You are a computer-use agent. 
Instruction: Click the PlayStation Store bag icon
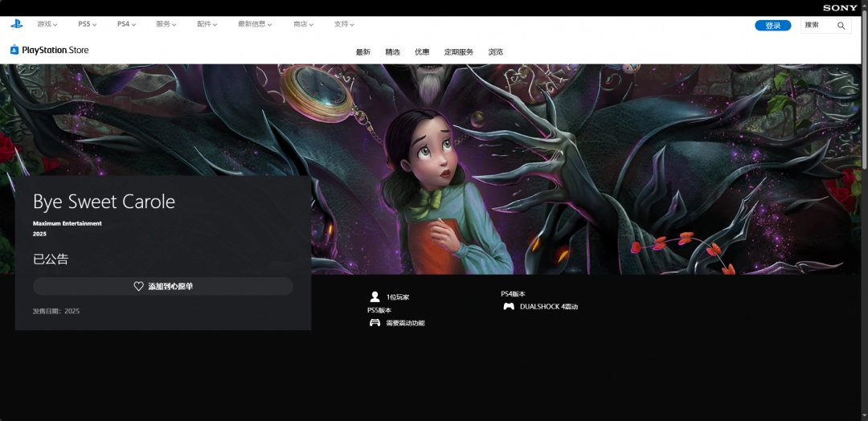pos(14,50)
